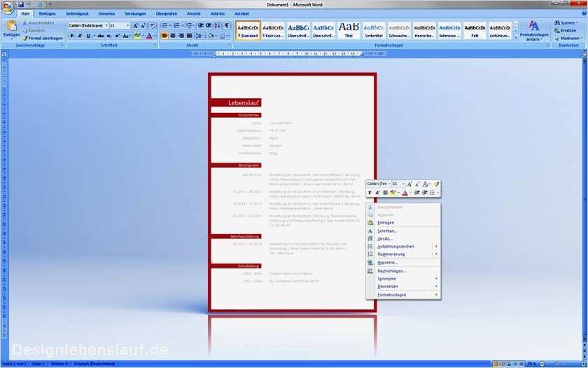
Task: Center text using the mini toolbar
Action: [385, 193]
